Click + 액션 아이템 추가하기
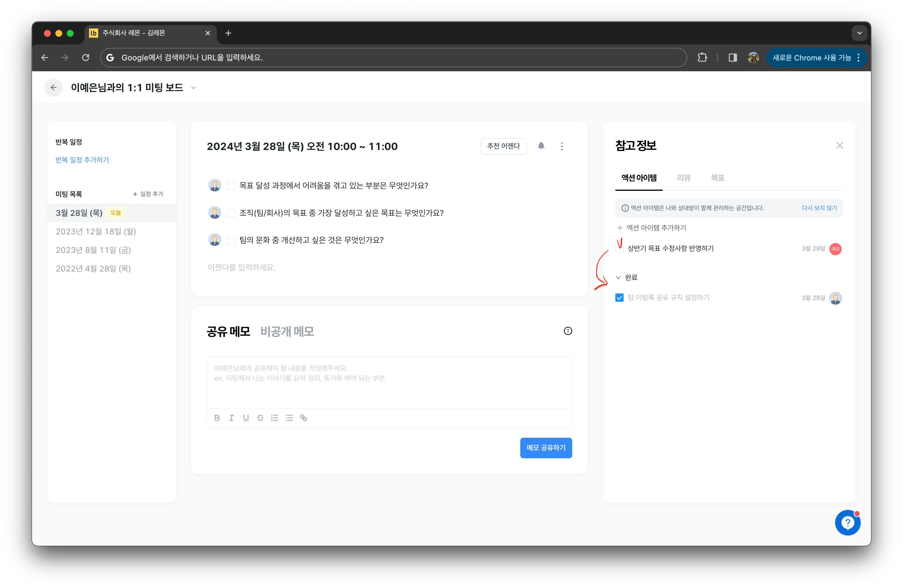The image size is (903, 588). 652,228
